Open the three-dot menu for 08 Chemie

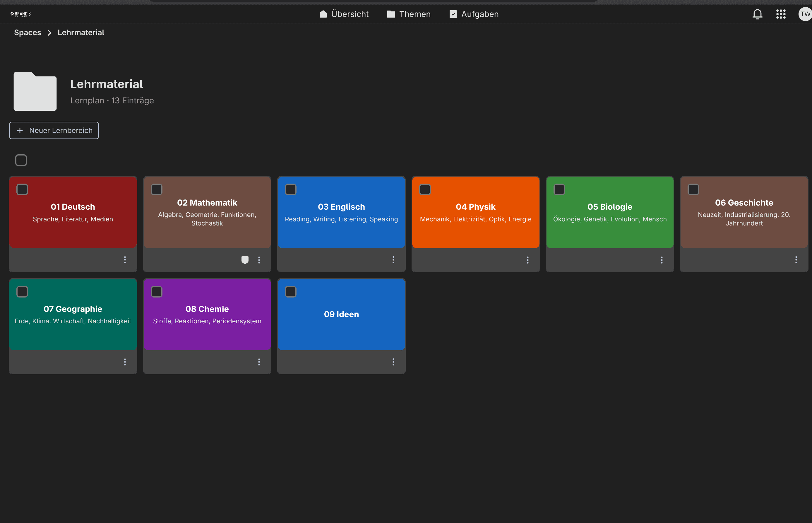[x=259, y=362]
